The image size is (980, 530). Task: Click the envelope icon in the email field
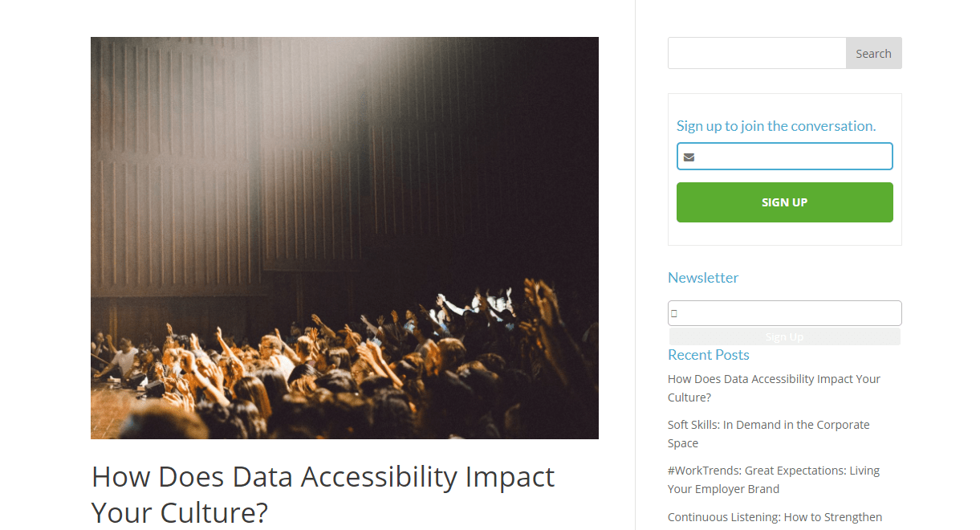click(689, 157)
